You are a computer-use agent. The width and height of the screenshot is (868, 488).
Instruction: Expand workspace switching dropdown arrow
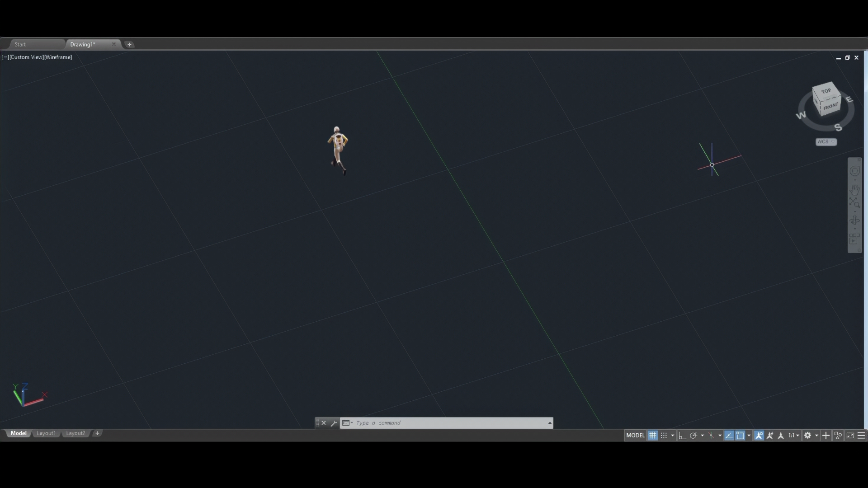tap(816, 436)
